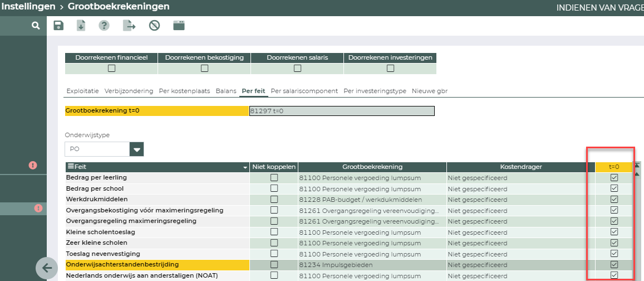Click the t=0 yellow column header

614,167
